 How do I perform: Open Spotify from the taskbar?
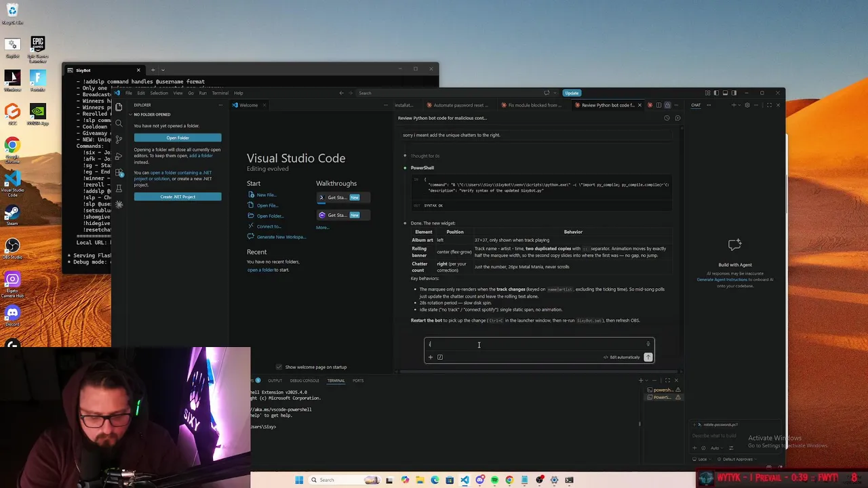(x=494, y=480)
